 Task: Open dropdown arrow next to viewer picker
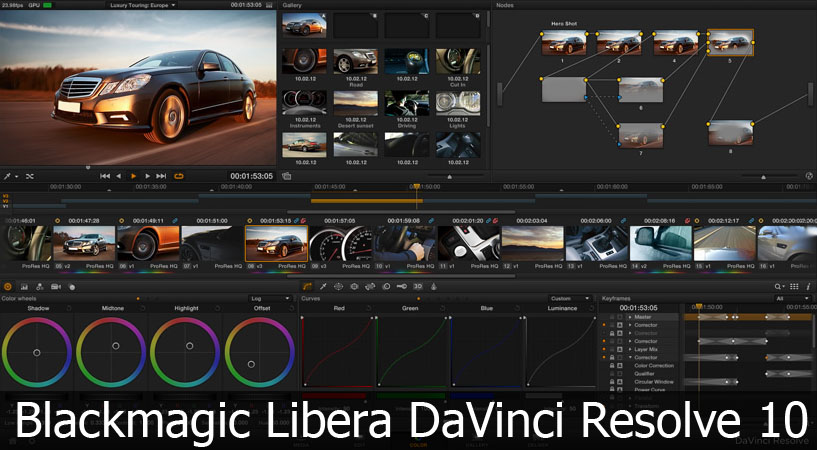coord(17,177)
